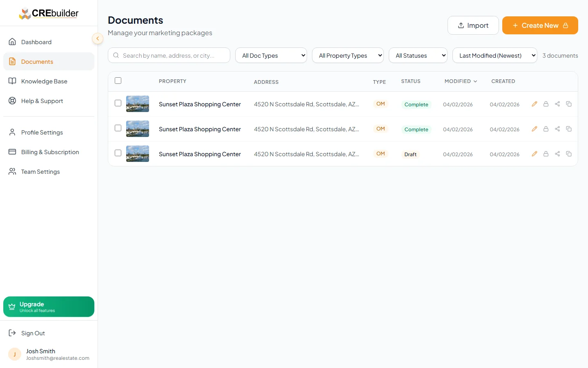The height and width of the screenshot is (368, 588).
Task: Switch to the Documents section
Action: (37, 61)
